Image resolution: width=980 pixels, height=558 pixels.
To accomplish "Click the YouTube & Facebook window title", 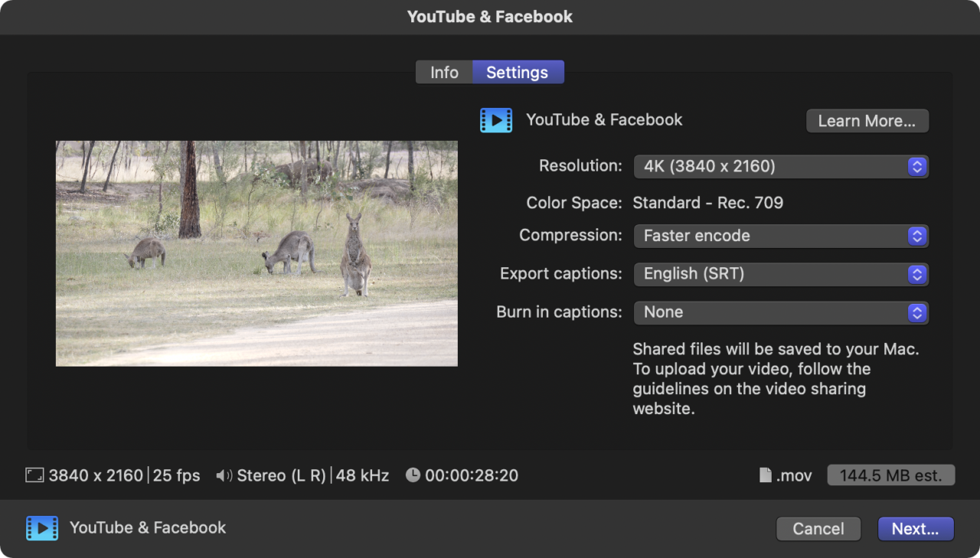I will [x=490, y=17].
